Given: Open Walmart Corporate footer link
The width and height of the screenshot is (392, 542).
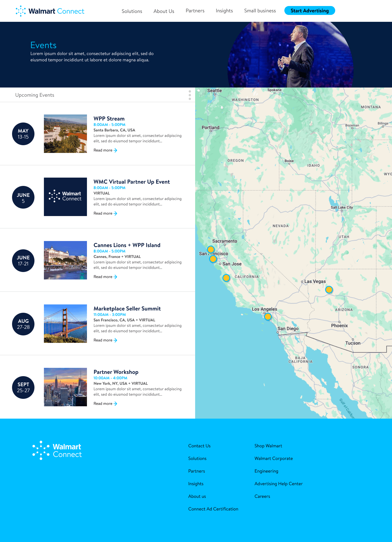Looking at the screenshot, I should coord(274,459).
